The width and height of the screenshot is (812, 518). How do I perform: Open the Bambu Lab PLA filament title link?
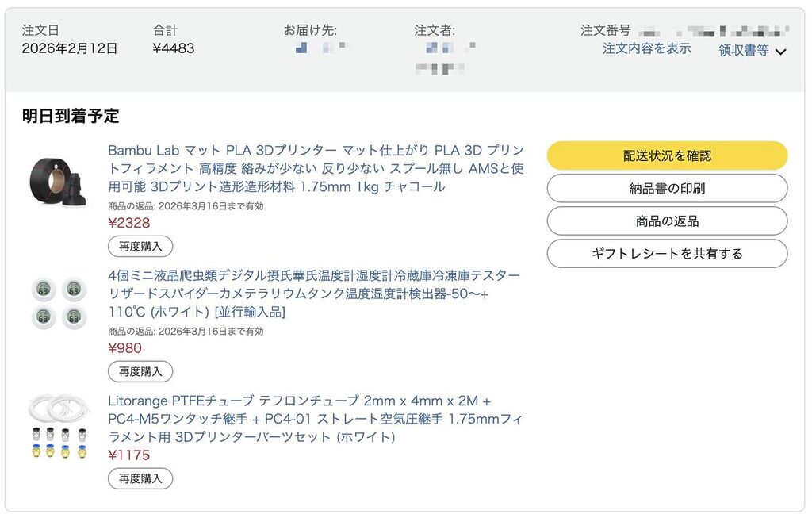[x=316, y=168]
